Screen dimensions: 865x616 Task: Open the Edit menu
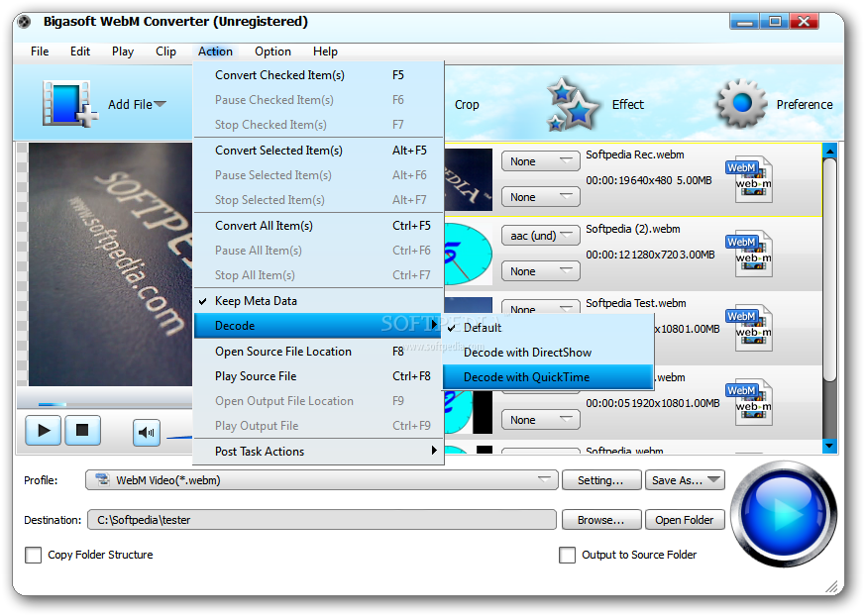[80, 51]
